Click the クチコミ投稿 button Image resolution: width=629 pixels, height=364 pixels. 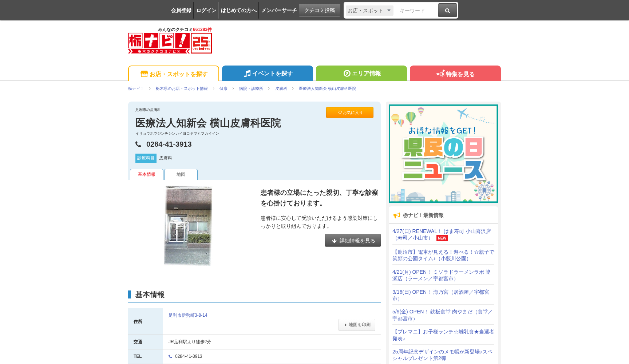tap(319, 10)
